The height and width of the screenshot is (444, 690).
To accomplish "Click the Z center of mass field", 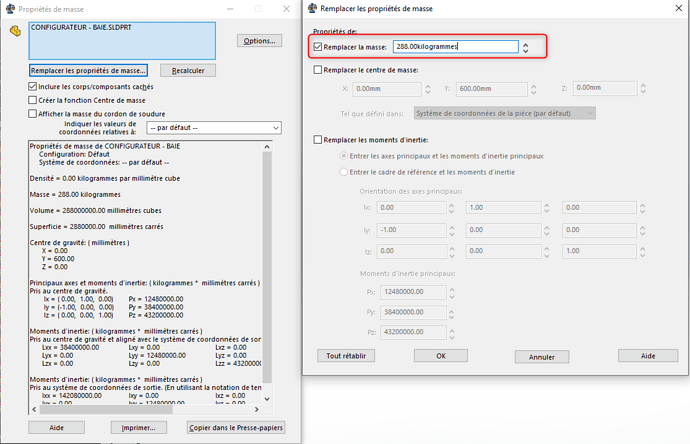I will (x=605, y=88).
